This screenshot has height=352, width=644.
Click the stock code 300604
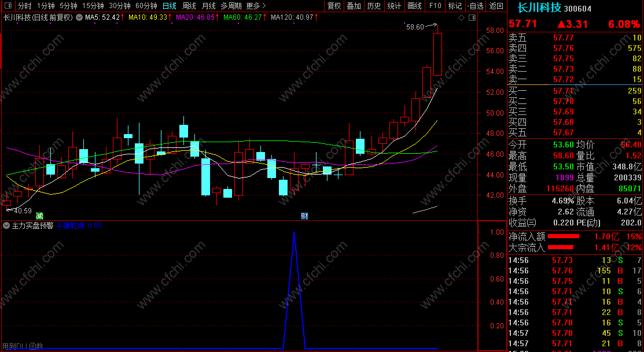pos(577,9)
